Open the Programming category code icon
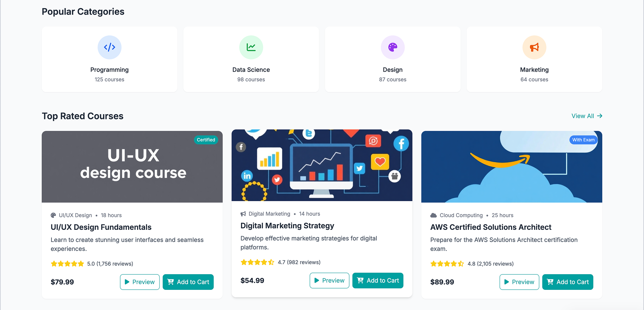Screen dimensions: 644x310 pos(110,47)
